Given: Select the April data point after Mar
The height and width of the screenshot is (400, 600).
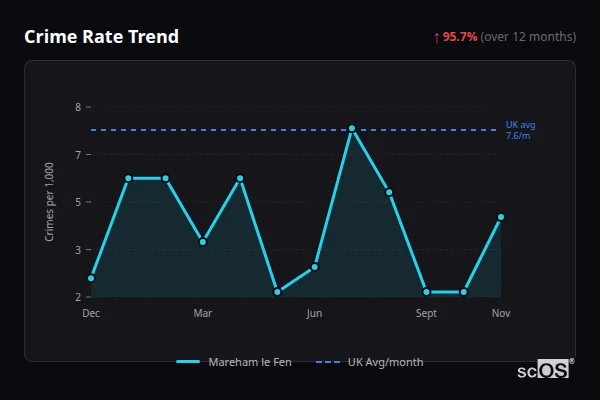Looking at the screenshot, I should click(240, 178).
